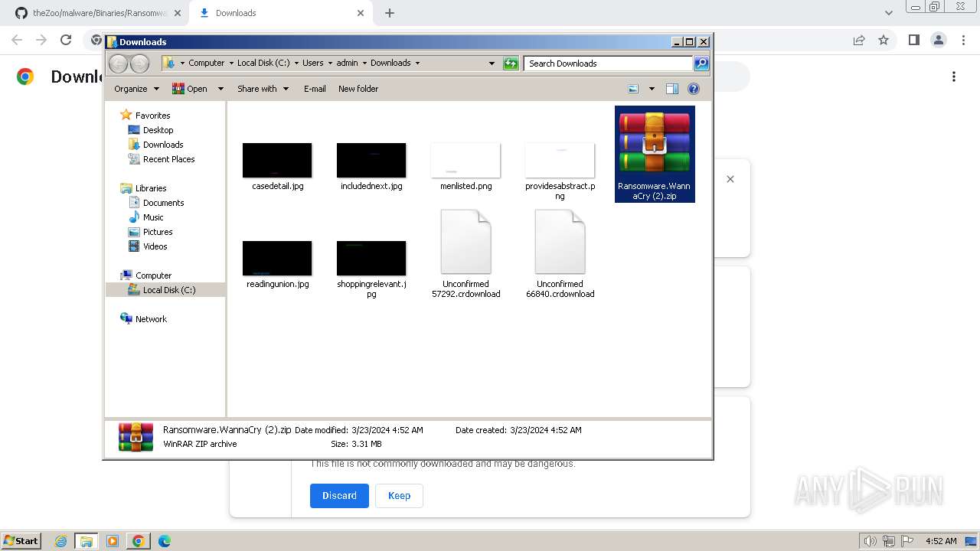Dismiss download item with X button
The image size is (980, 551).
pyautogui.click(x=730, y=179)
